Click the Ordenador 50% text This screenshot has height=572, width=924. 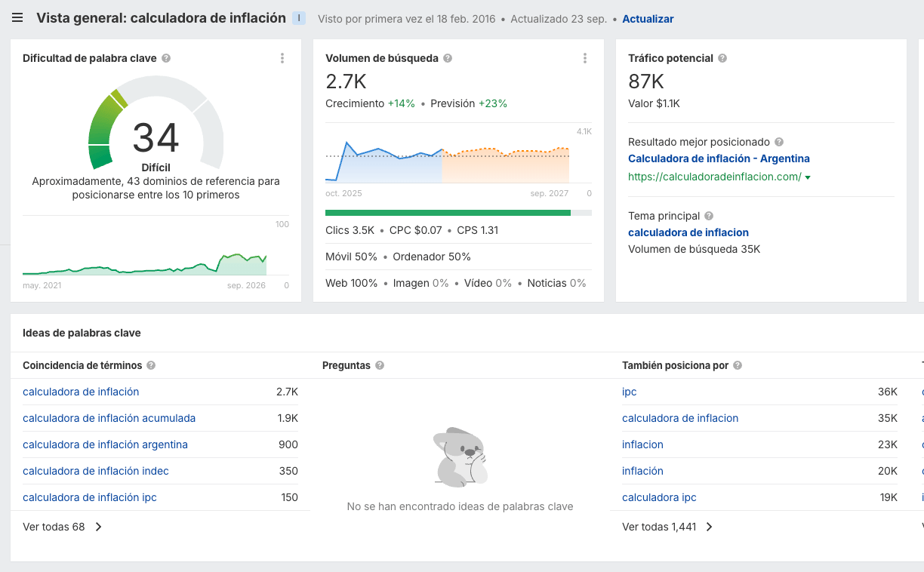432,257
